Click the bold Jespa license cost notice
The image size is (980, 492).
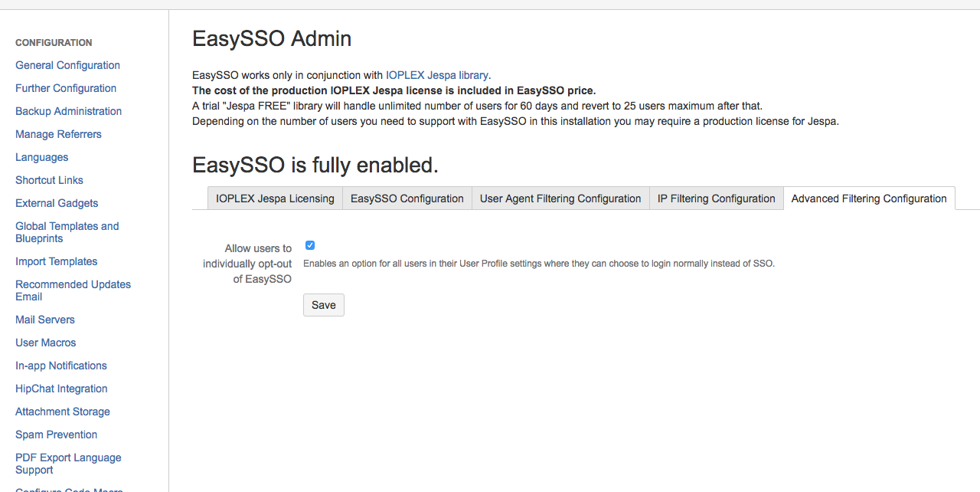(394, 90)
